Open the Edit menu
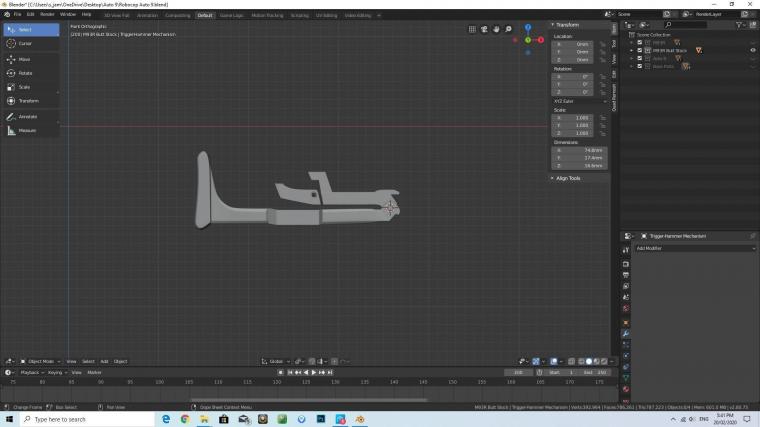This screenshot has height=427, width=760. 31,15
